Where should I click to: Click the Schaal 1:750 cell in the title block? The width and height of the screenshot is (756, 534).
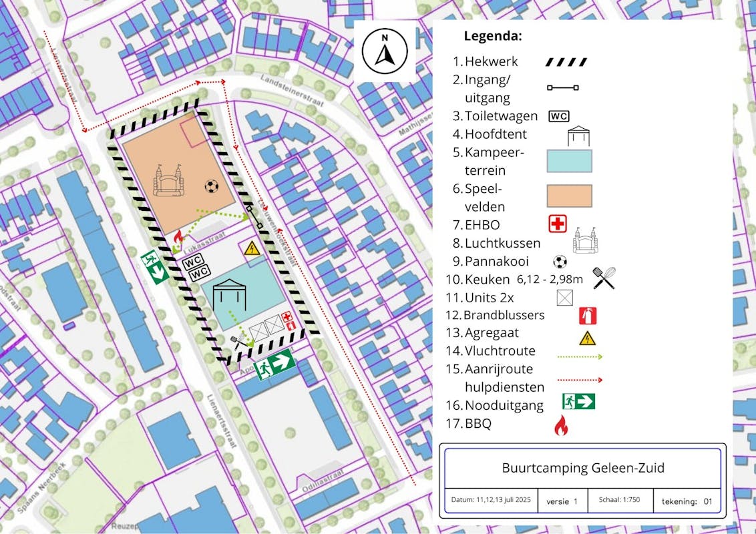pyautogui.click(x=619, y=500)
